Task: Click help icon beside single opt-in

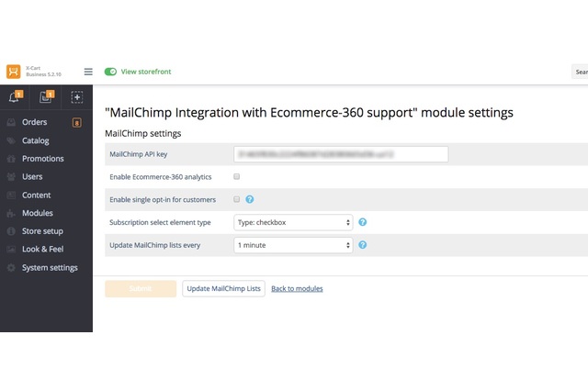Action: click(x=249, y=199)
